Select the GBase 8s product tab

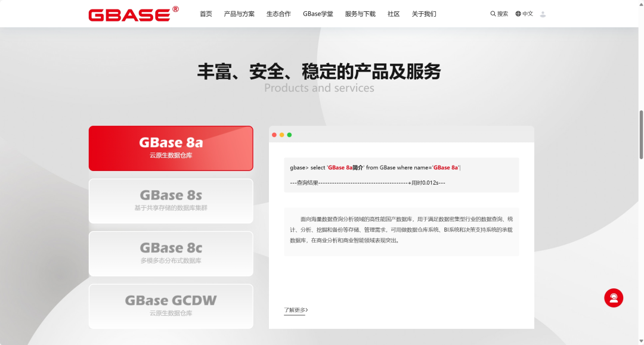pyautogui.click(x=171, y=201)
